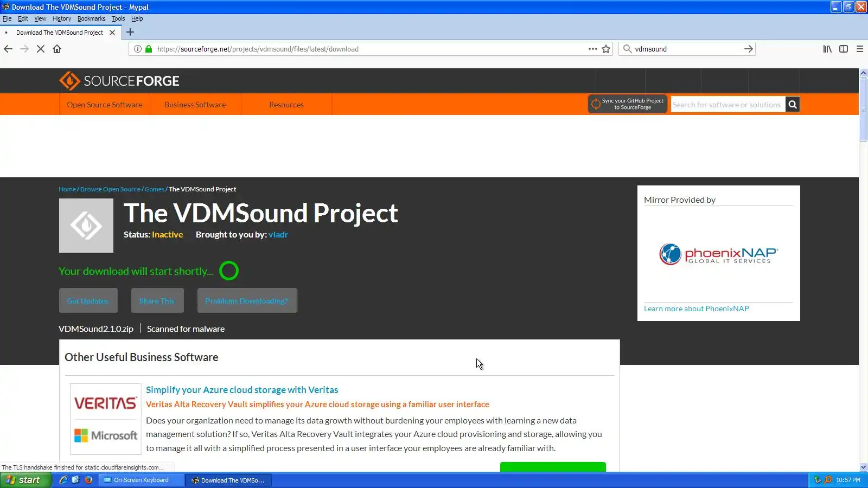868x488 pixels.
Task: Go back with the browser back arrow
Action: (x=8, y=49)
